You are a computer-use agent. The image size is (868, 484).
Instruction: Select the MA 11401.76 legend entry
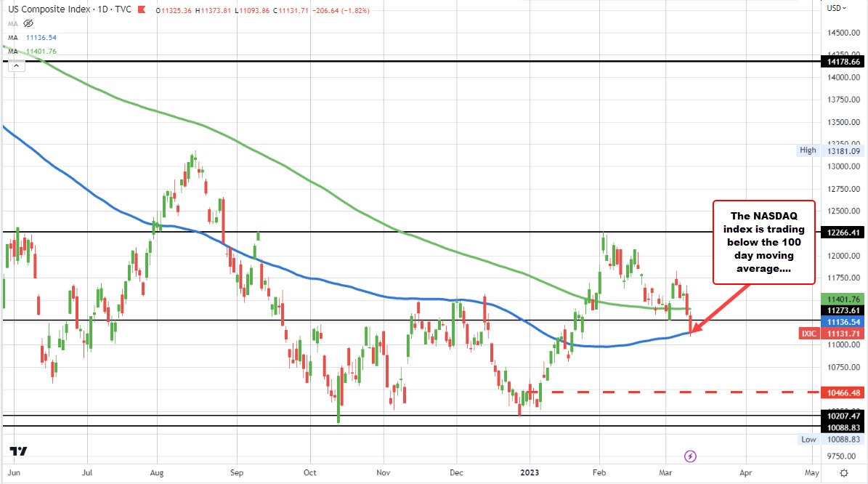pyautogui.click(x=32, y=52)
